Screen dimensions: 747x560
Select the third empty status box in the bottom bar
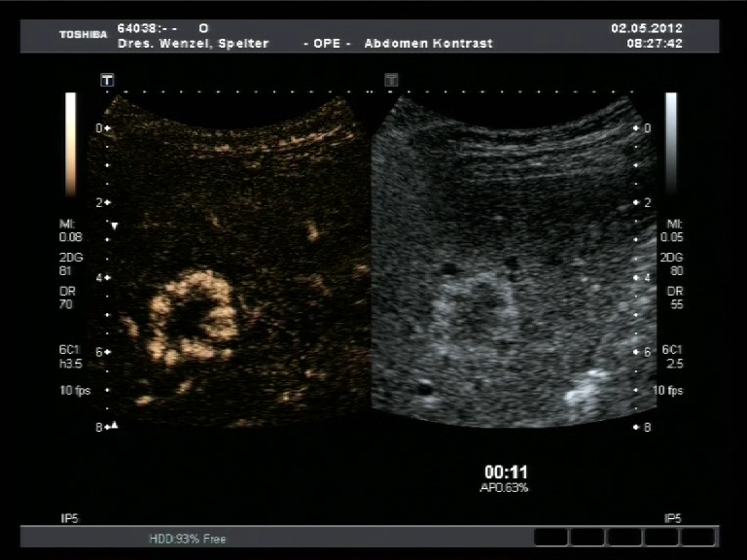click(x=624, y=537)
